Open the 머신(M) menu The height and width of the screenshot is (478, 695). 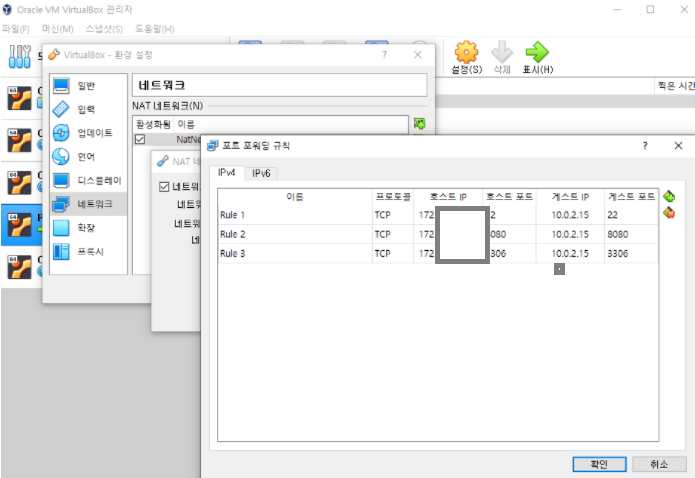[x=57, y=29]
